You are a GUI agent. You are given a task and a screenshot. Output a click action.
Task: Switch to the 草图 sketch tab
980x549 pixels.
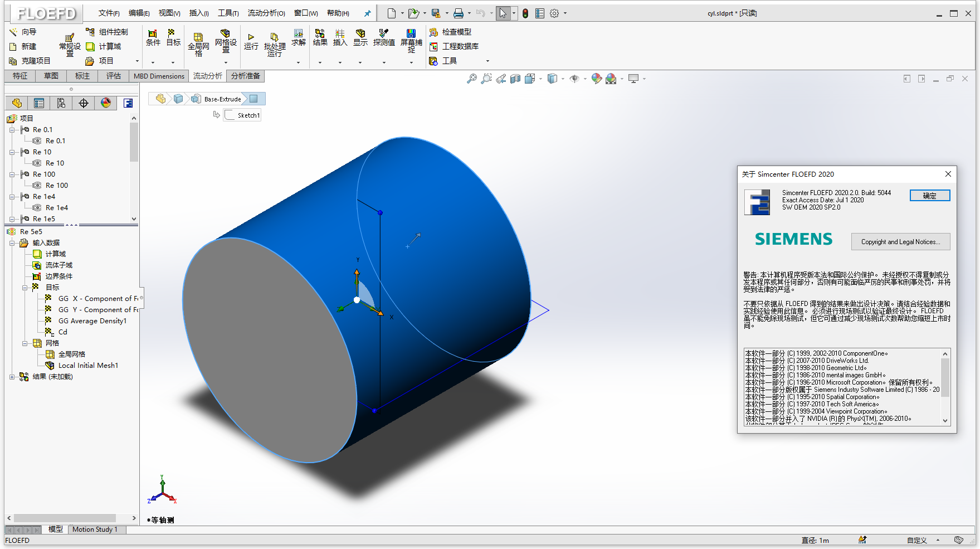tap(51, 76)
